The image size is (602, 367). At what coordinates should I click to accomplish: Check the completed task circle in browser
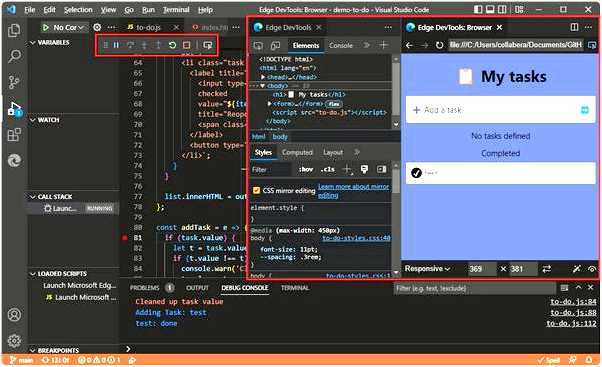pos(416,173)
